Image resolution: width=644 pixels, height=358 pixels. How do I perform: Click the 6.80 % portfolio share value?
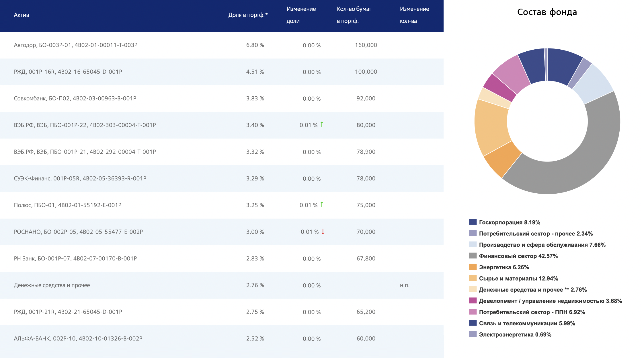(255, 45)
